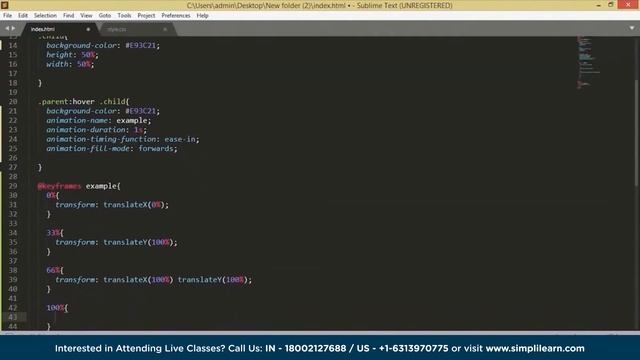The width and height of the screenshot is (640, 360).
Task: Click the '100%{' keyframe selector
Action: [57, 308]
